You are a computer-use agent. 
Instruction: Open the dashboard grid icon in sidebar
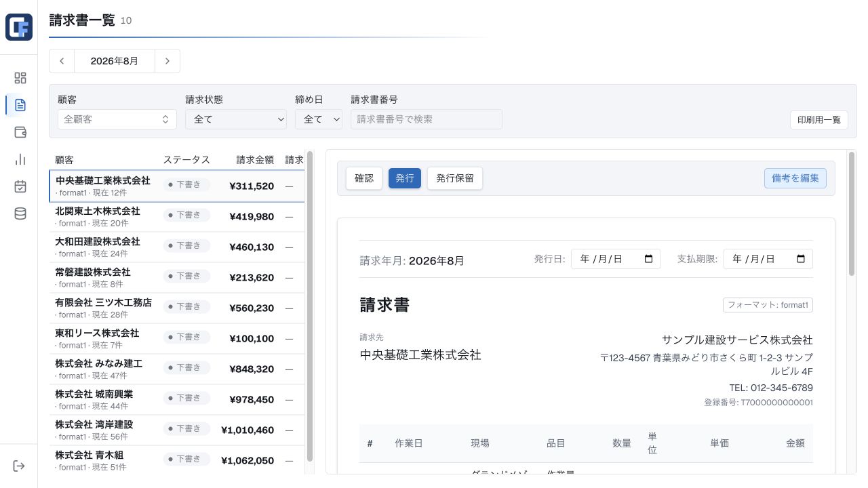(20, 78)
